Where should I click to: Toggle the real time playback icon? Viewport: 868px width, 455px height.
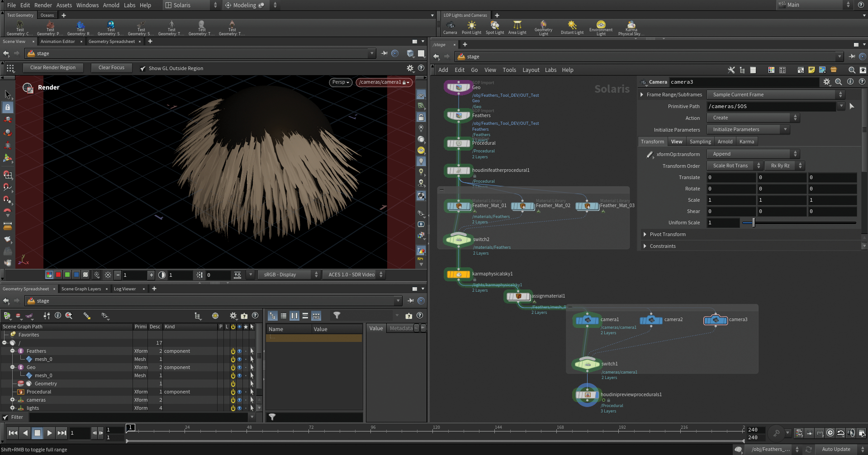coord(830,433)
